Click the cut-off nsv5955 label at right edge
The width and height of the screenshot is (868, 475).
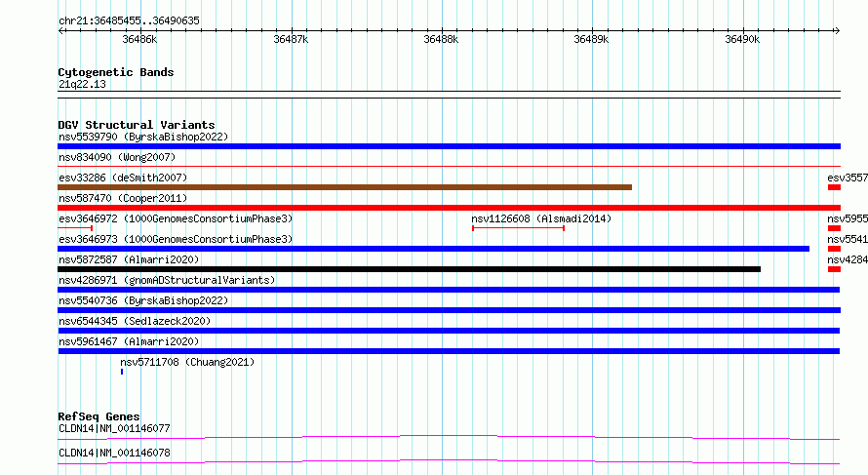click(x=848, y=218)
